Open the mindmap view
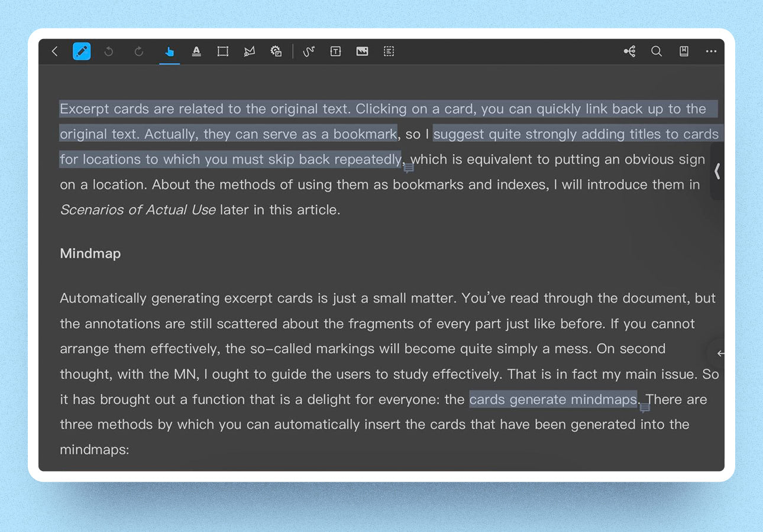Image resolution: width=763 pixels, height=532 pixels. pyautogui.click(x=629, y=51)
